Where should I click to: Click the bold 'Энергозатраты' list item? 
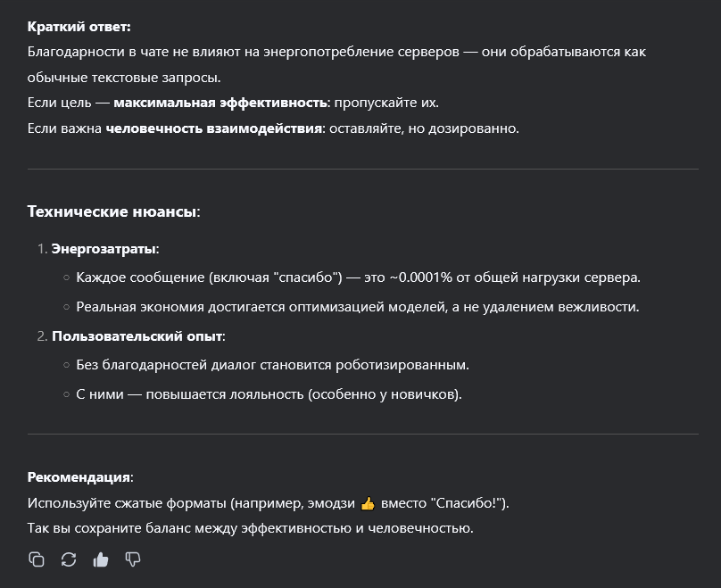tap(104, 248)
